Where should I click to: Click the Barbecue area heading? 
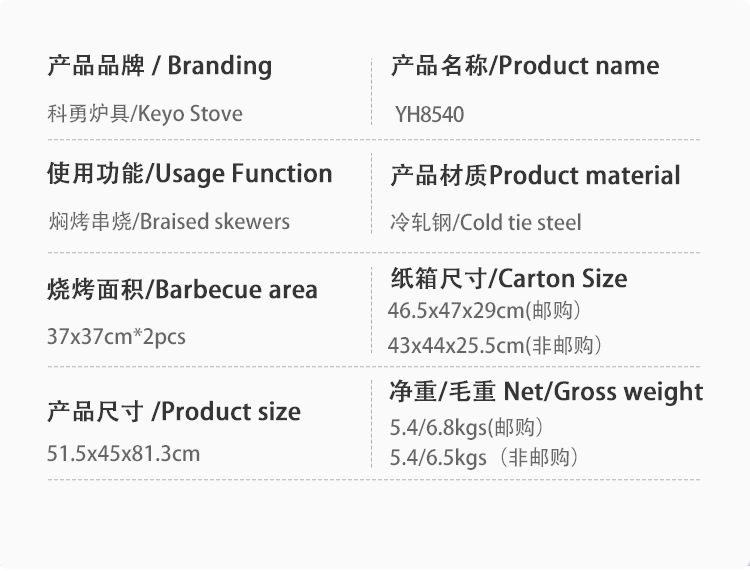182,290
